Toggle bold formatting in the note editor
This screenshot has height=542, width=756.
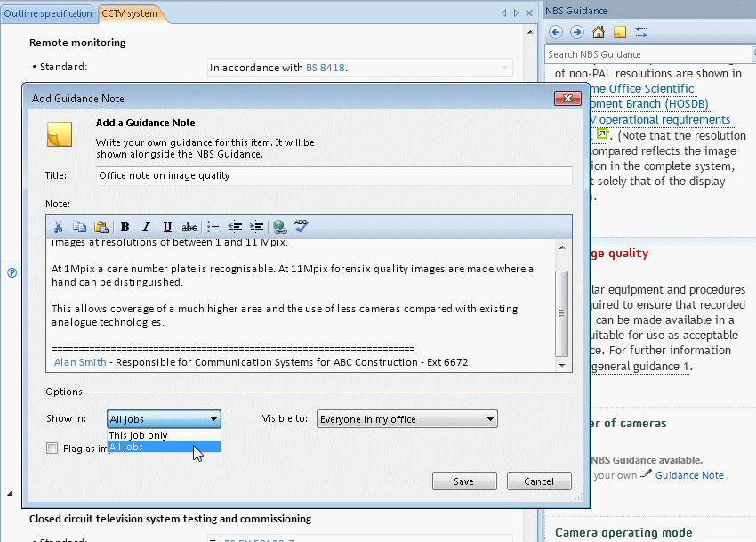(x=125, y=226)
